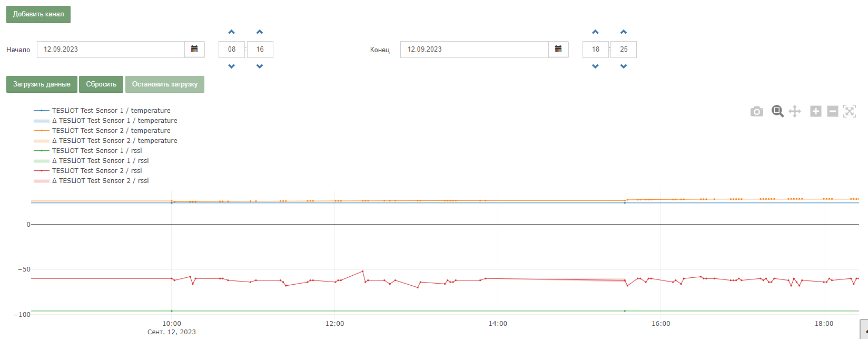This screenshot has width=868, height=339.
Task: Zoom in on the chart
Action: point(816,111)
